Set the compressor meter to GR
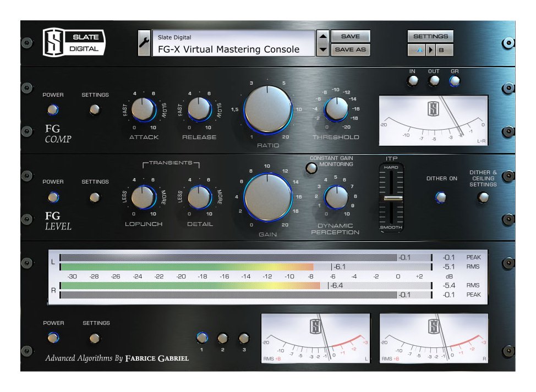Image resolution: width=536 pixels, height=392 pixels. [x=455, y=81]
